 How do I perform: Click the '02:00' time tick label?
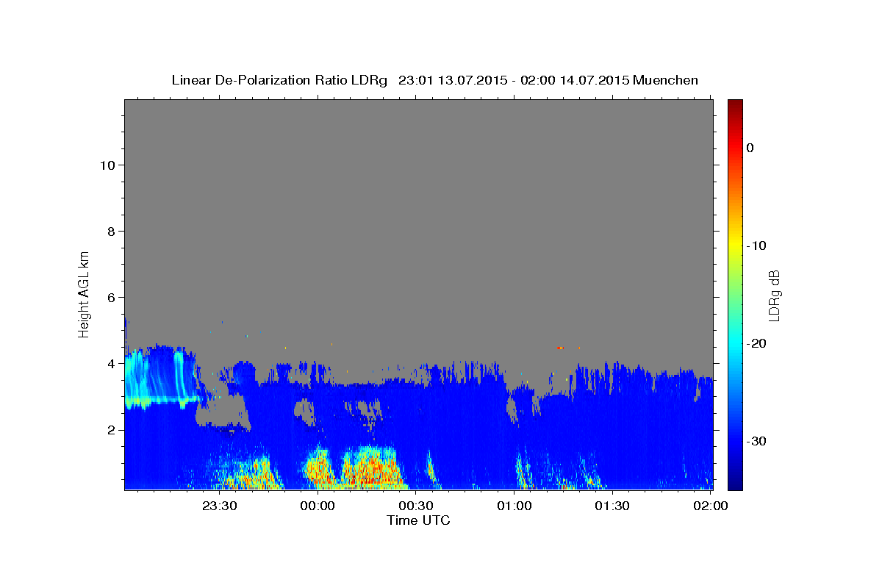(711, 506)
